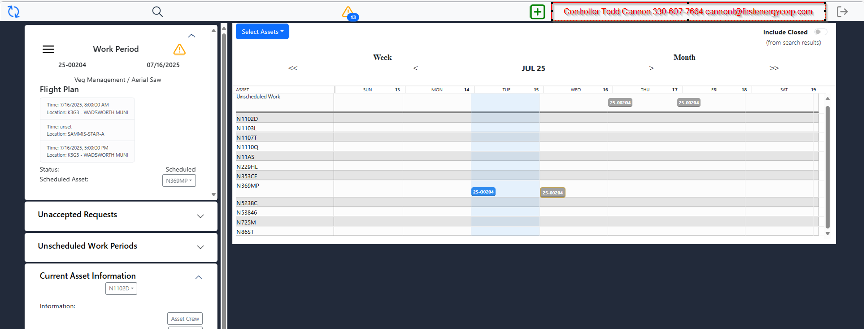This screenshot has height=329, width=868.
Task: Click the Asset Crew button
Action: (x=185, y=319)
